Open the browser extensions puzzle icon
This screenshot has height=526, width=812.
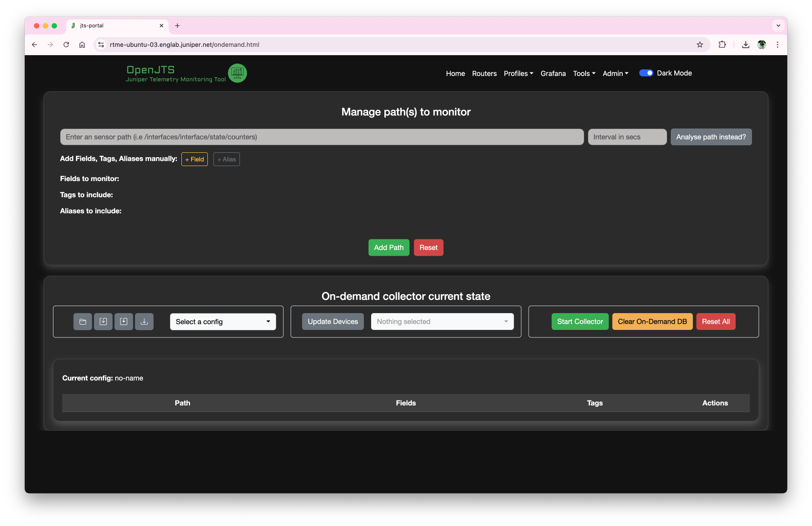pyautogui.click(x=722, y=45)
